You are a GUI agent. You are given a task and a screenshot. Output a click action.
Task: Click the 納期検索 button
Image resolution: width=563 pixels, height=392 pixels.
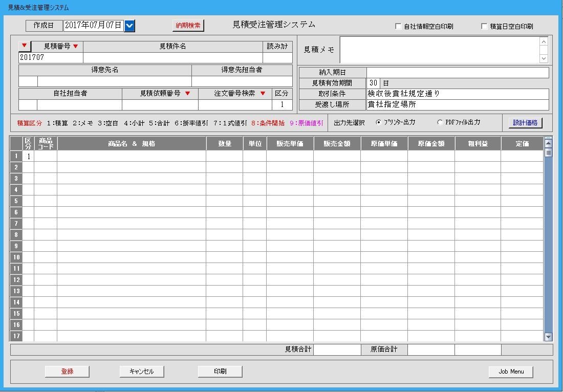click(188, 26)
